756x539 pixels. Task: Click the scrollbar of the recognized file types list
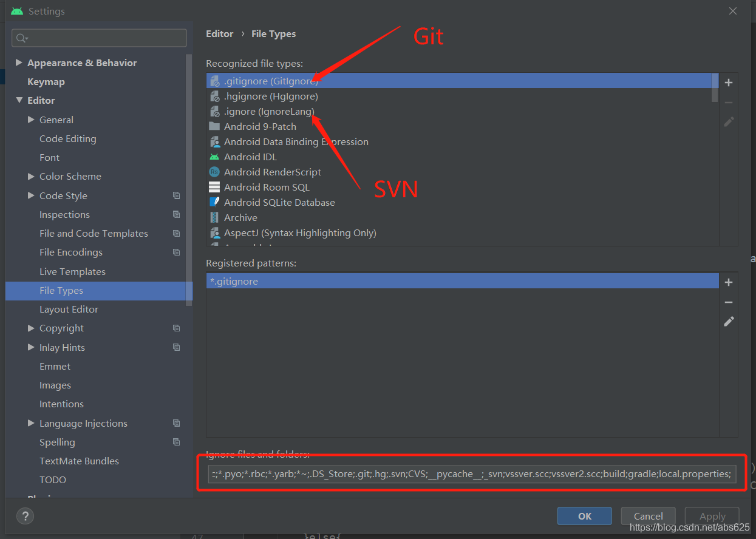714,88
